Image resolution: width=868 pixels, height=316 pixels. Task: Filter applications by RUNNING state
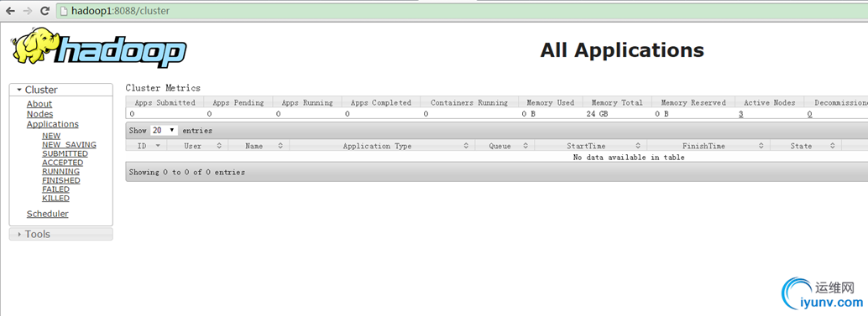[61, 171]
